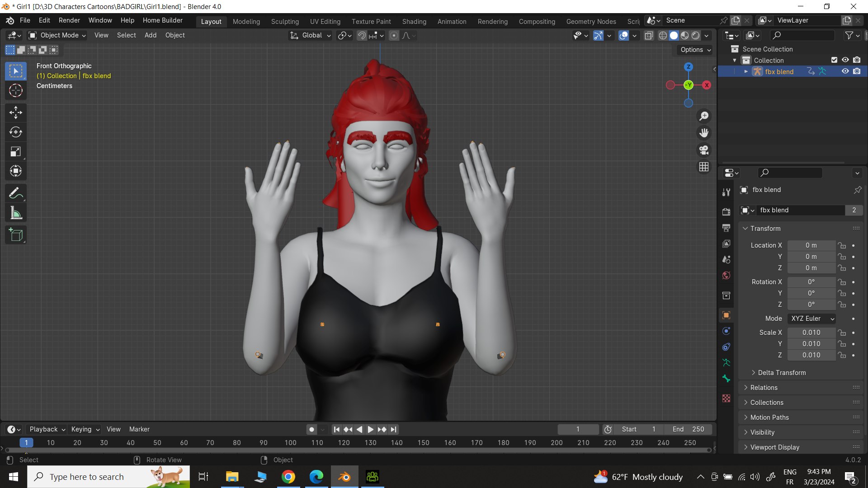The image size is (868, 488).
Task: Click the current frame marker at 1
Action: click(x=26, y=443)
